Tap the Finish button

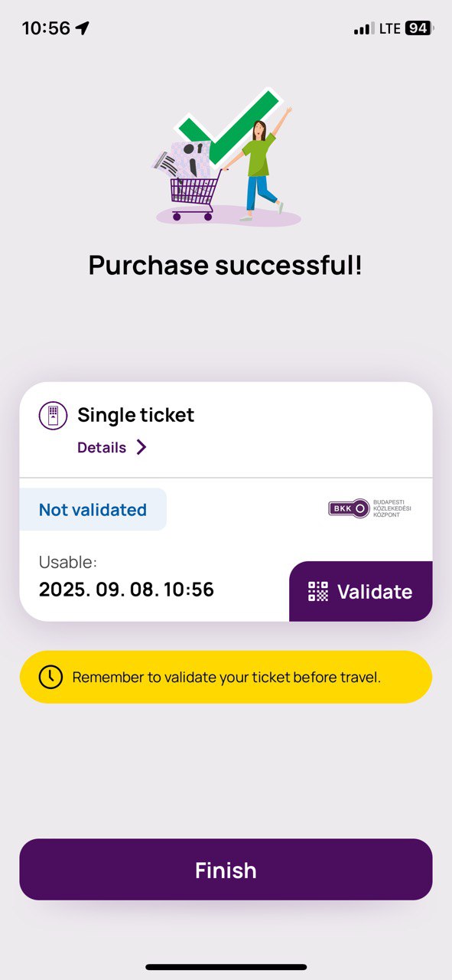pos(226,869)
